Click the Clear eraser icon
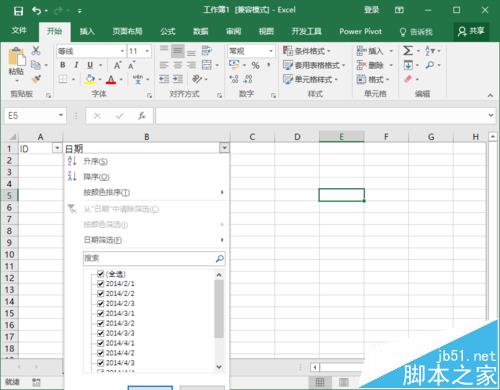 click(x=408, y=79)
